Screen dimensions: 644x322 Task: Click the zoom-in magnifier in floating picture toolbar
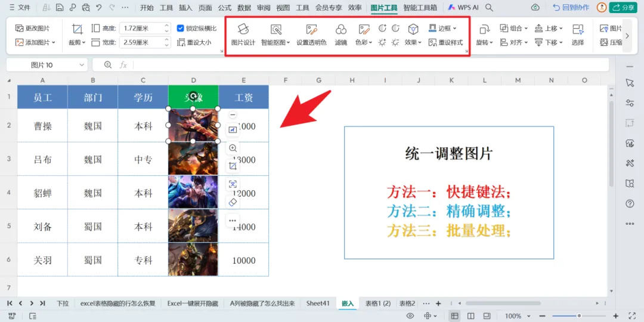233,148
